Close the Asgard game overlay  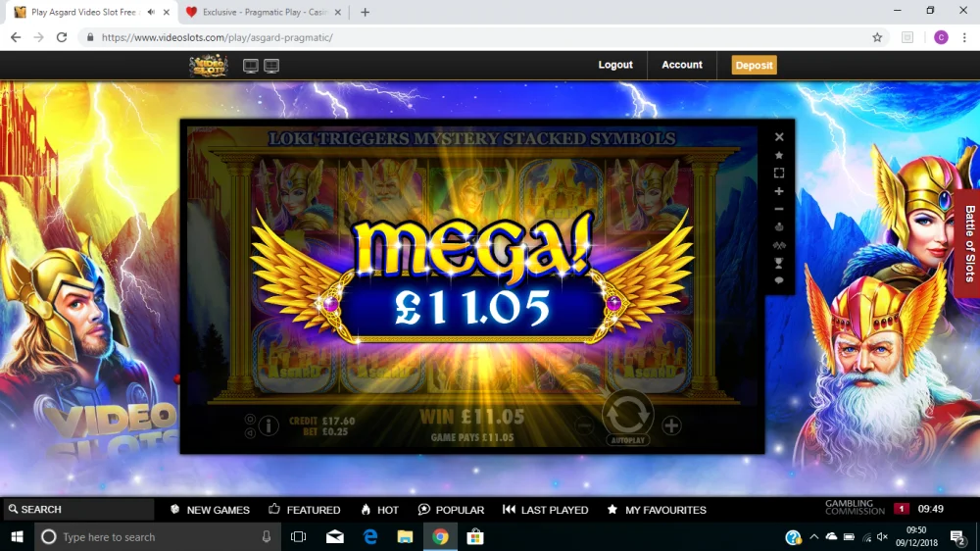point(779,137)
